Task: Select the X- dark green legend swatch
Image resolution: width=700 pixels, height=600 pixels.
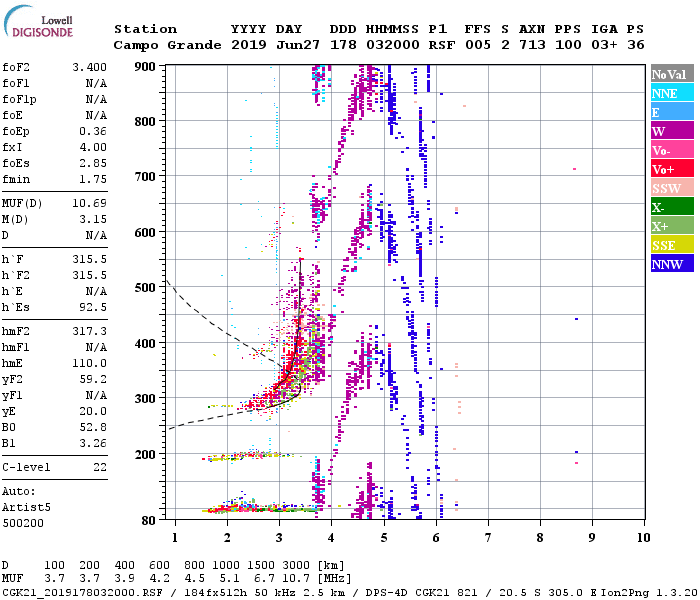Action: point(672,207)
